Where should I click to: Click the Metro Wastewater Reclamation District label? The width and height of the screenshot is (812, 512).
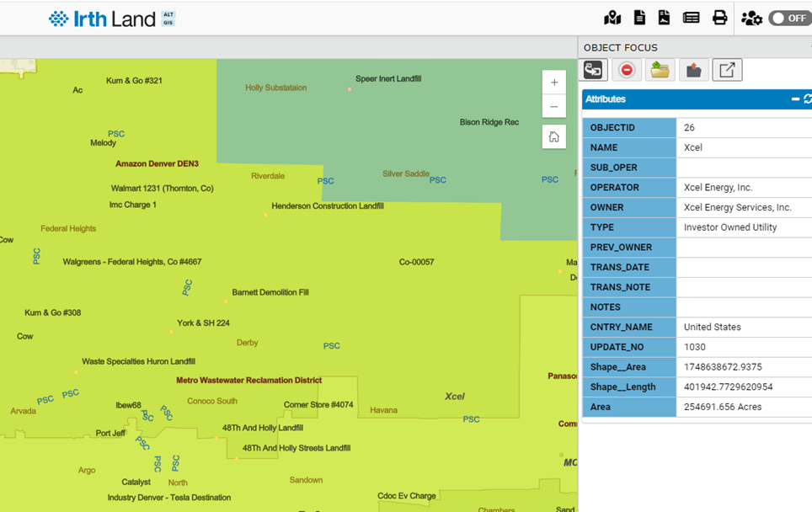[x=249, y=380]
